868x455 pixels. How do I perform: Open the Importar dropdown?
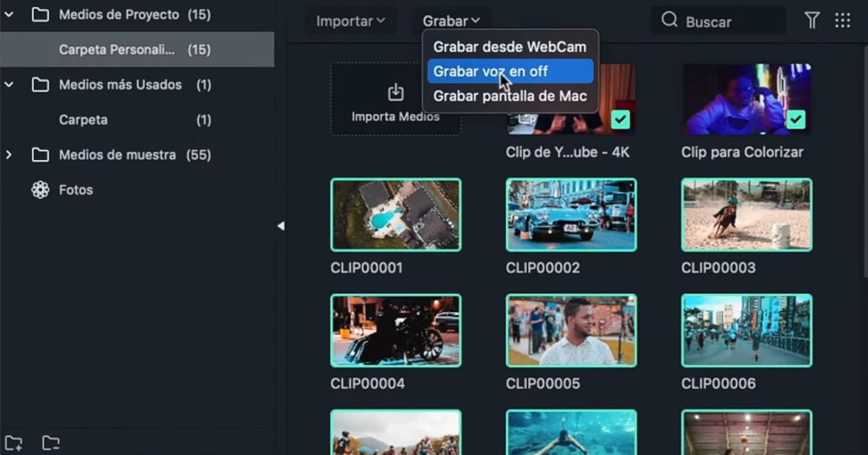coord(350,21)
